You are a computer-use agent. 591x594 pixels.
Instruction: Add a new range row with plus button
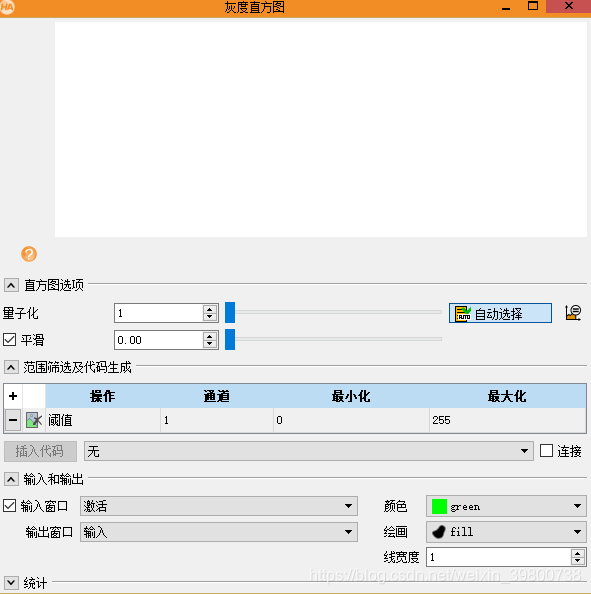click(13, 396)
